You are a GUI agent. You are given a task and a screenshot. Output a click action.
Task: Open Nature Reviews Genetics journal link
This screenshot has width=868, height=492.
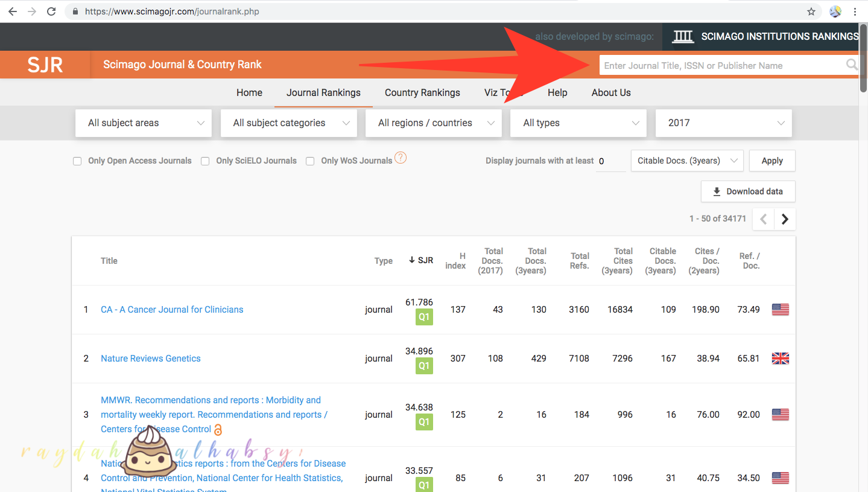(x=151, y=359)
